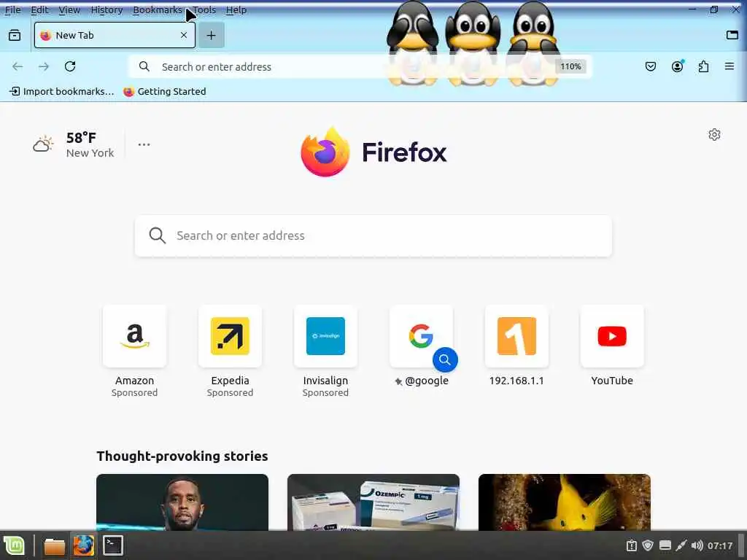Click the Forward navigation arrow

click(x=44, y=66)
